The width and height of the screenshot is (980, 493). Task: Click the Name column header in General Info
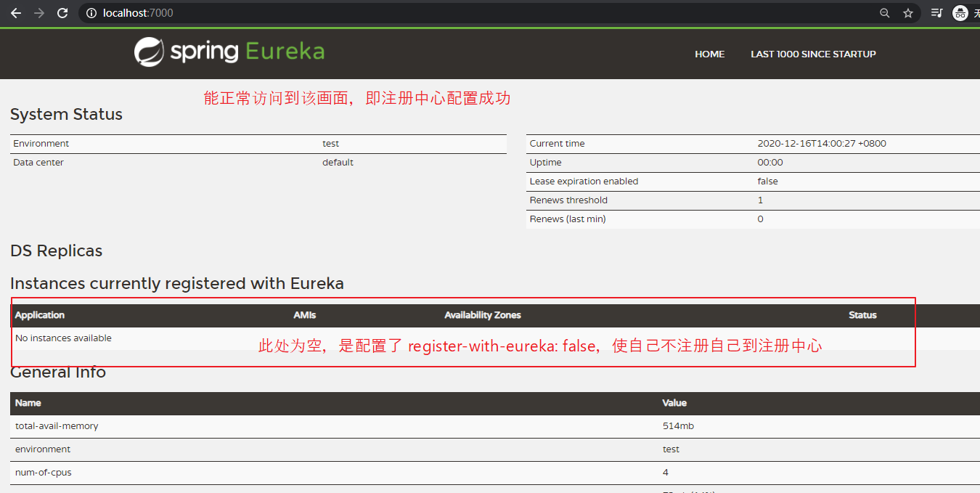click(28, 403)
